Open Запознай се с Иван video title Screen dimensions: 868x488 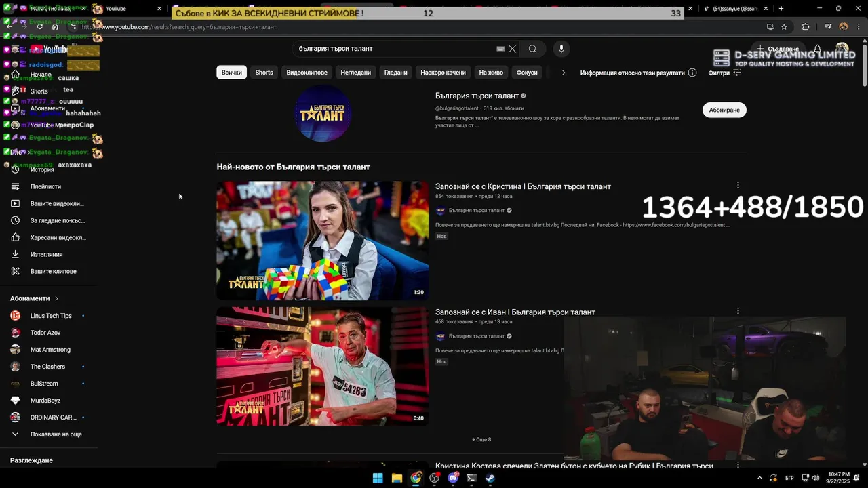pyautogui.click(x=515, y=312)
